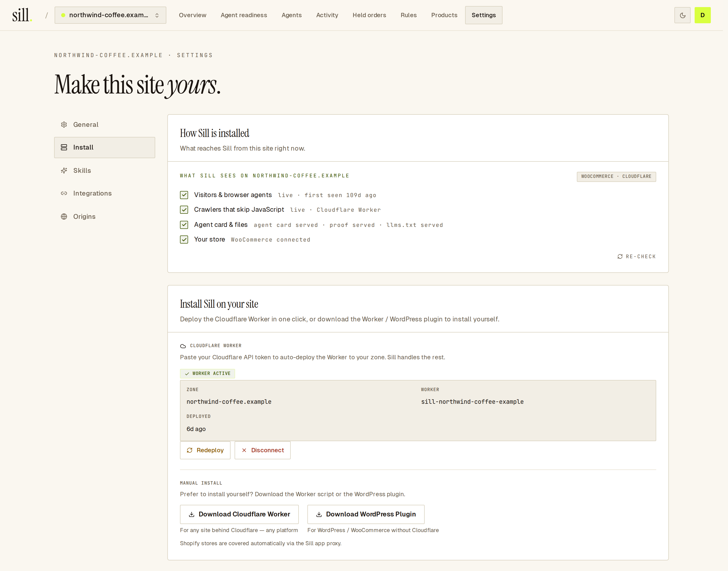The height and width of the screenshot is (571, 728).
Task: View the Held orders tab
Action: [369, 15]
